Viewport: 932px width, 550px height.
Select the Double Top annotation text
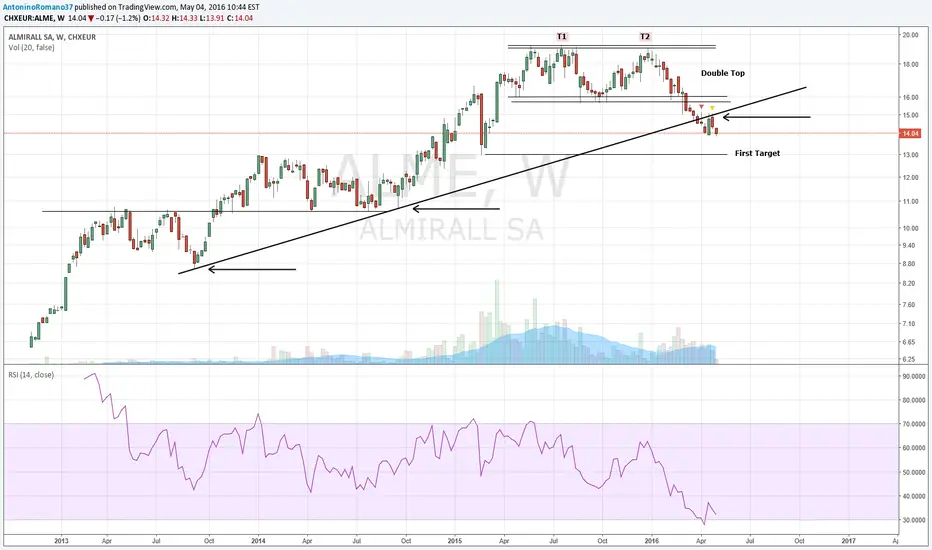point(723,73)
